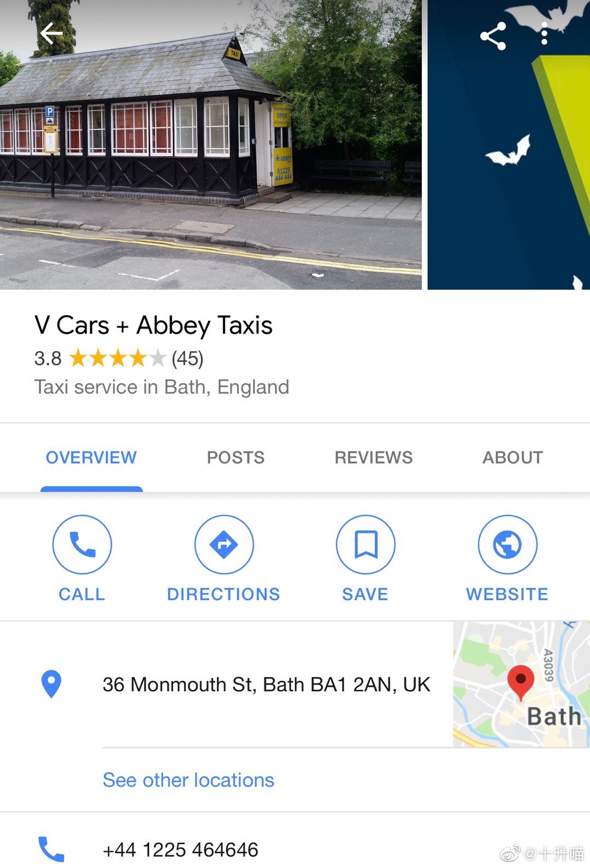Tap the Call phone icon
Screen dimensions: 590x868
pyautogui.click(x=82, y=544)
